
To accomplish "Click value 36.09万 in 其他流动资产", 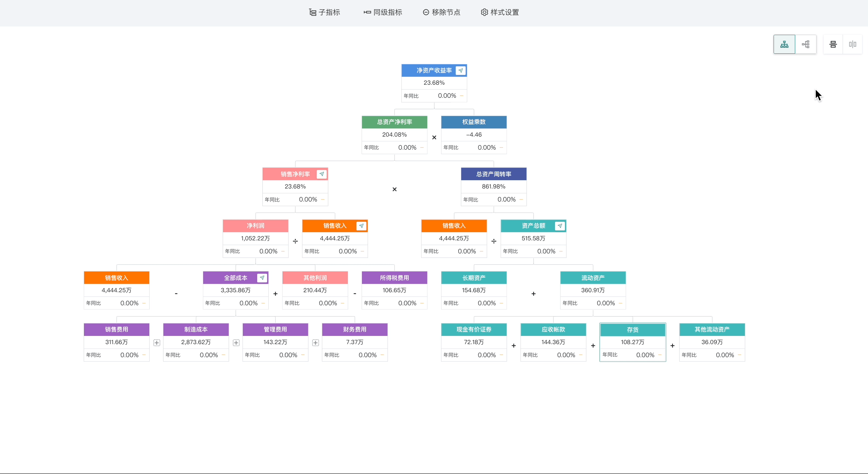I will [x=712, y=342].
